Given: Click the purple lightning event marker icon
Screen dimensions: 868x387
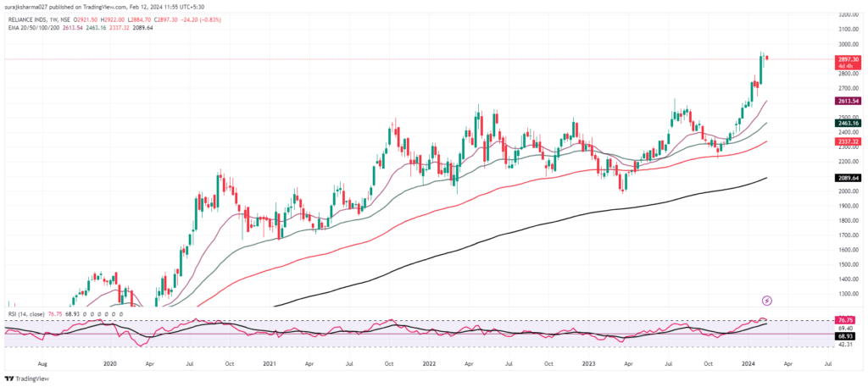Looking at the screenshot, I should coord(766,301).
